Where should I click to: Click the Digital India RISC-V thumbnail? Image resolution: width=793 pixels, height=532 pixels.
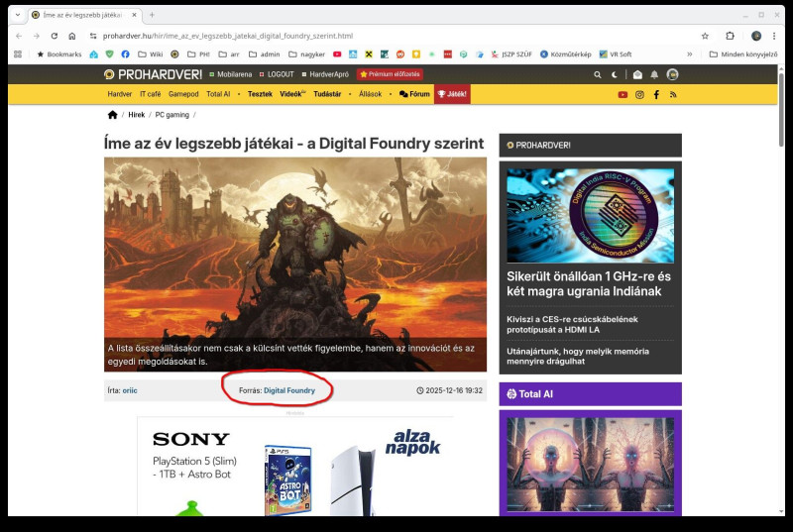point(590,216)
